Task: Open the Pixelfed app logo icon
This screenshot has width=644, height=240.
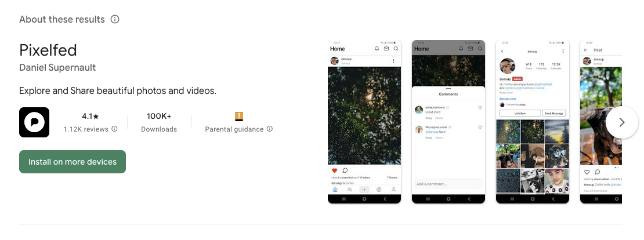Action: click(x=34, y=122)
